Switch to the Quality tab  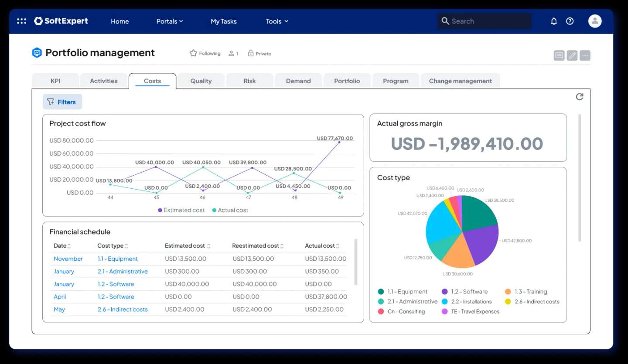(201, 81)
